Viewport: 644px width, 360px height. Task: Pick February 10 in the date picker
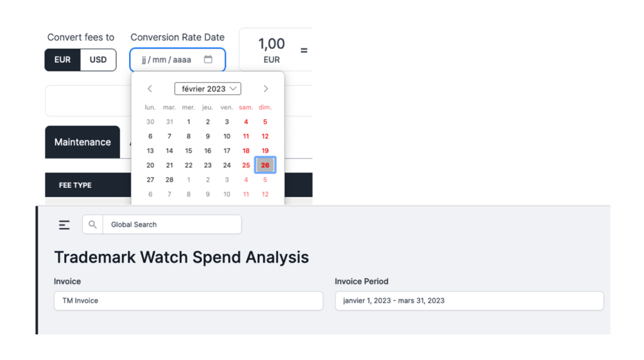click(x=226, y=136)
